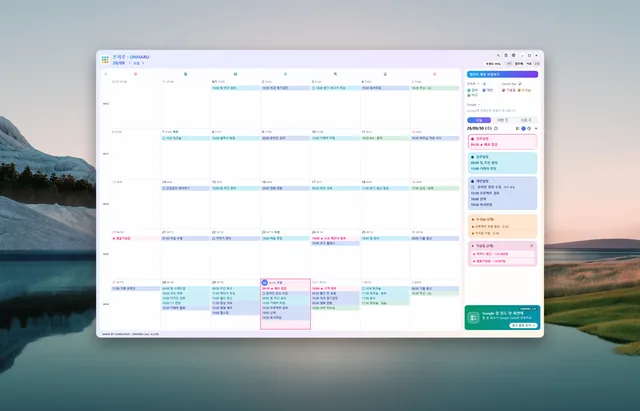640x411 pixels.
Task: Click the Sunday column header in red
Action: [x=136, y=74]
